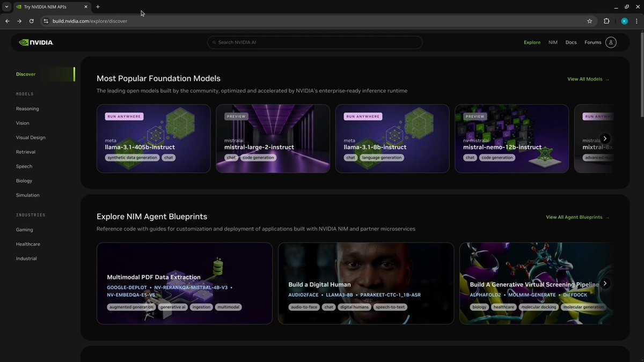This screenshot has width=644, height=362.
Task: Click the Search NVIDIA AI field
Action: click(x=314, y=42)
